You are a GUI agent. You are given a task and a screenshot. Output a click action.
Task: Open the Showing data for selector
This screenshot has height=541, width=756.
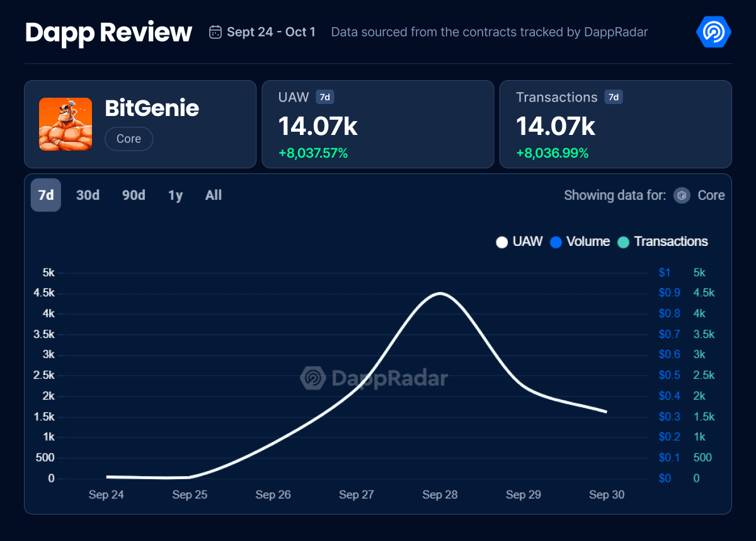(x=614, y=195)
